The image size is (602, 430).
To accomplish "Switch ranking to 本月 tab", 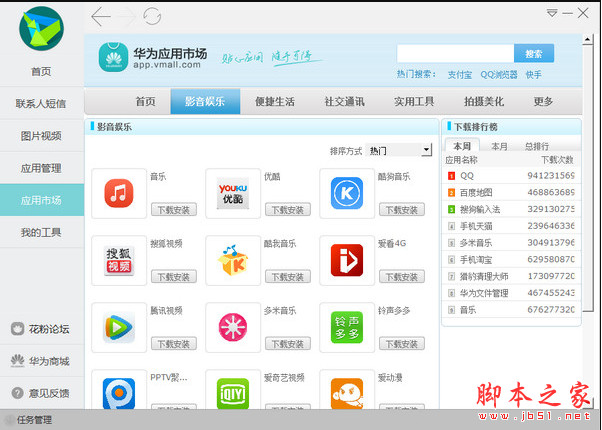I will click(499, 146).
